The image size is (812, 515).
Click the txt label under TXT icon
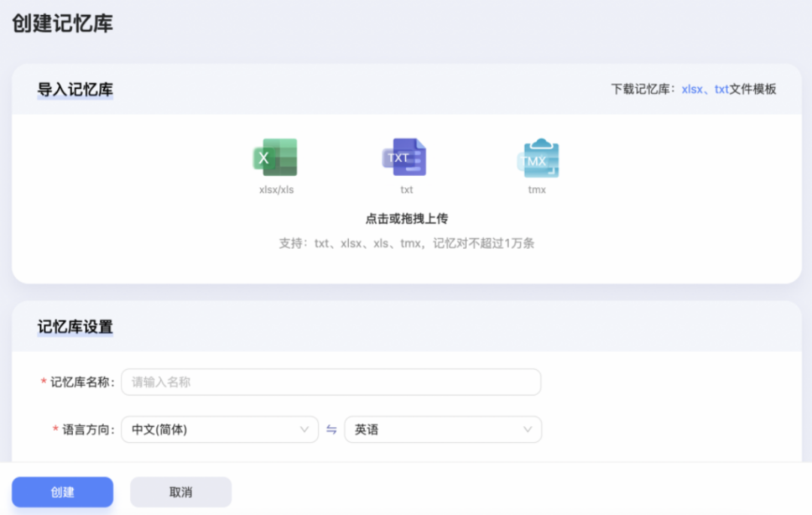click(x=407, y=190)
